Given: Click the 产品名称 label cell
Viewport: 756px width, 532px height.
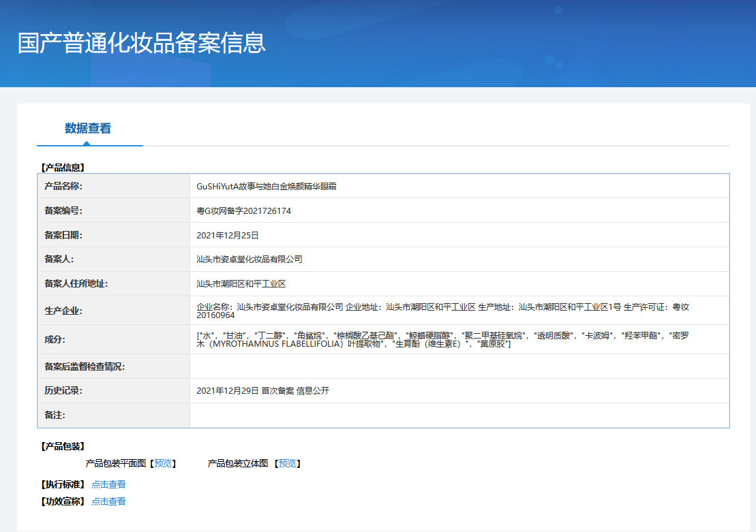Looking at the screenshot, I should 114,186.
